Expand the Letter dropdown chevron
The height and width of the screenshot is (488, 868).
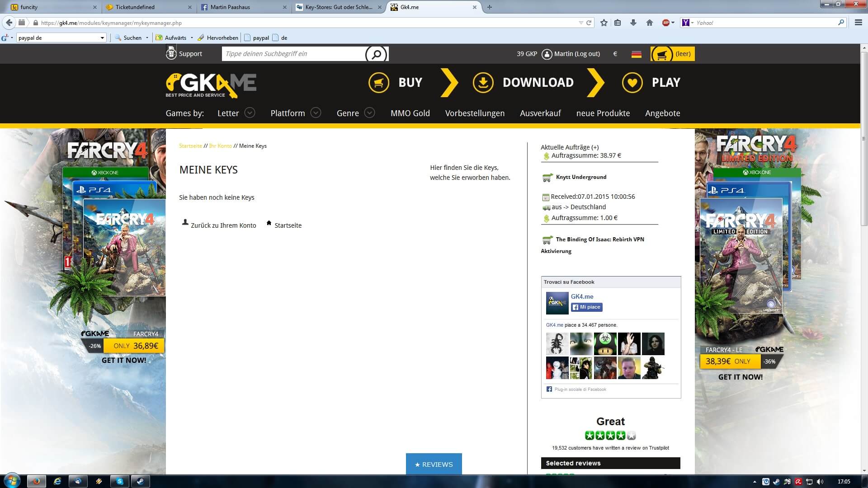[250, 113]
